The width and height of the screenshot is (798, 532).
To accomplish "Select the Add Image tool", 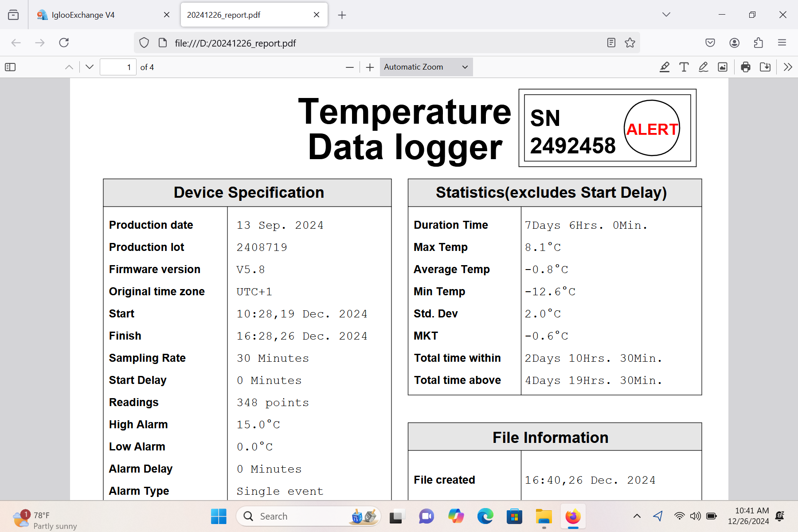I will point(723,67).
